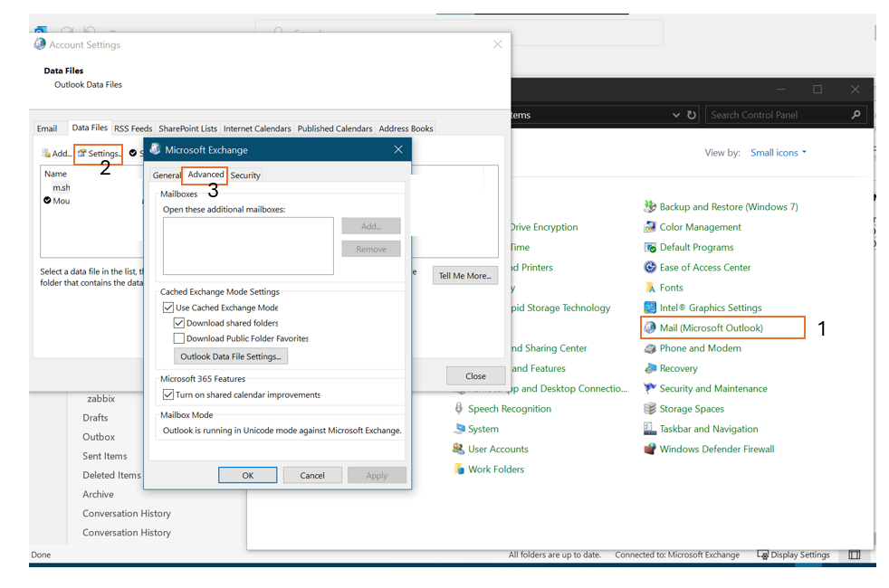
Task: Click the search magnifier in Control Panel
Action: [x=856, y=115]
